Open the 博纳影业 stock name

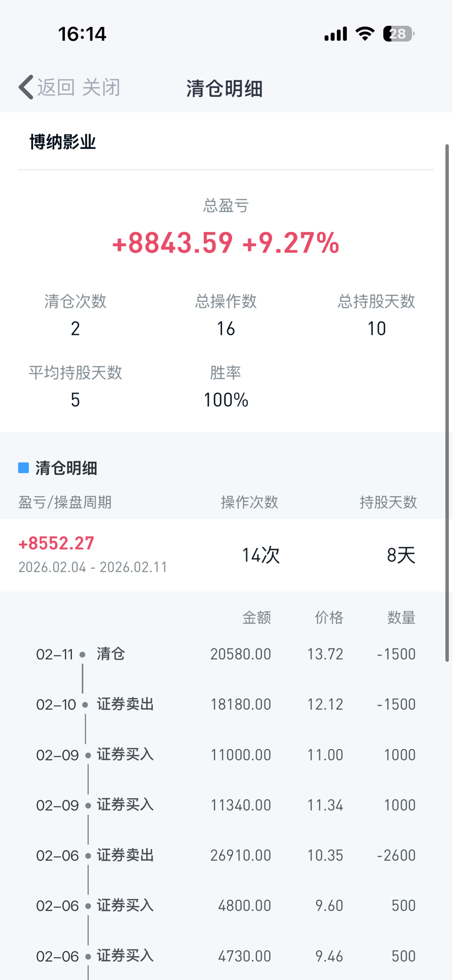click(x=62, y=142)
